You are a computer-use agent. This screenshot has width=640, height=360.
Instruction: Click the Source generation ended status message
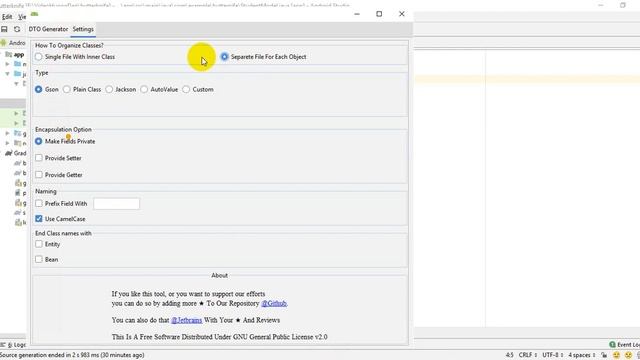[x=72, y=356]
